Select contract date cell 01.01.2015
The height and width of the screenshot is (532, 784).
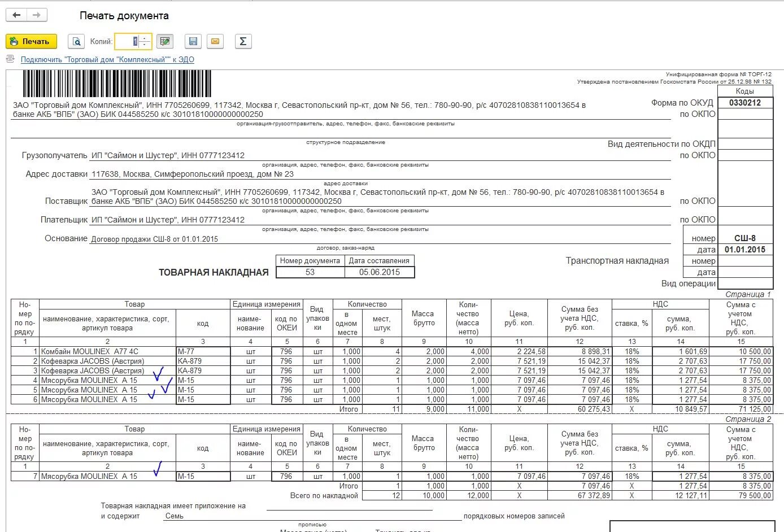(x=745, y=250)
